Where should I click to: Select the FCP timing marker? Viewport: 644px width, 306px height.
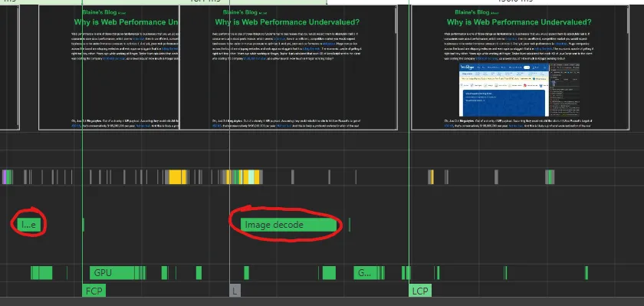coord(94,291)
